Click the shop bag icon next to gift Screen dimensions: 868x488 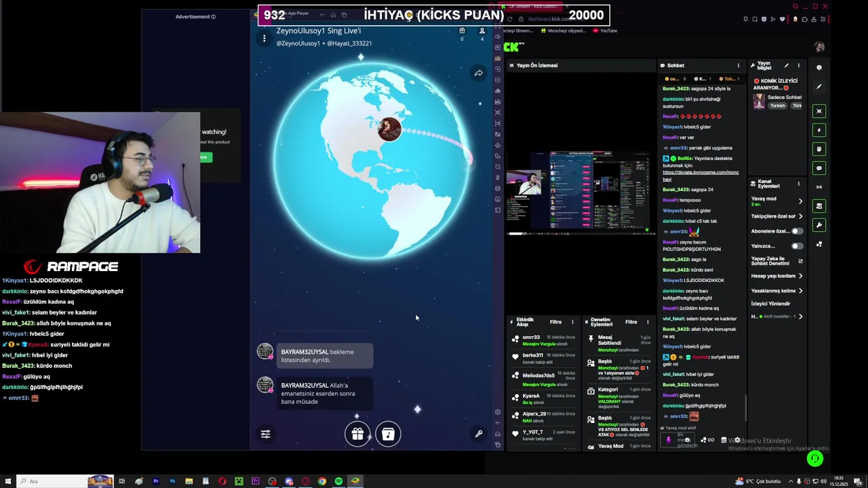pyautogui.click(x=388, y=434)
